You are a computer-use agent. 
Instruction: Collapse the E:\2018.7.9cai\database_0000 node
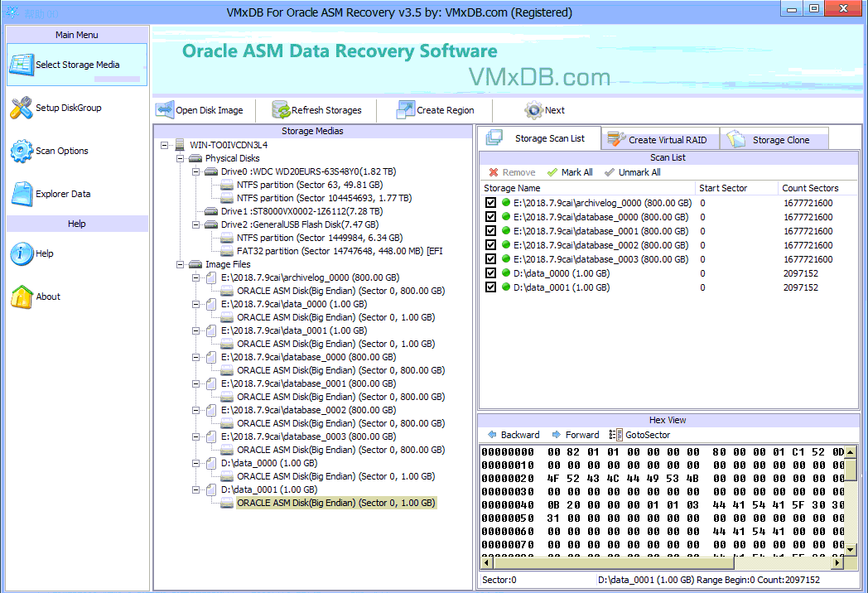[x=195, y=357]
